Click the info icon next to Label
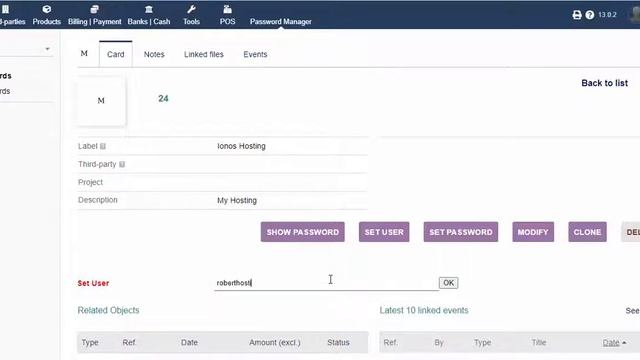This screenshot has height=360, width=640. [x=103, y=146]
